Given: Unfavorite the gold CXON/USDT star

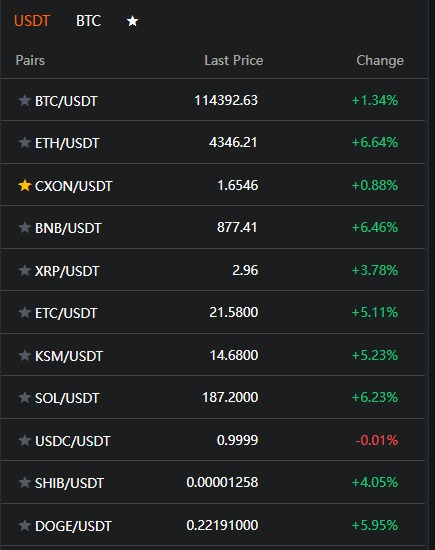Looking at the screenshot, I should tap(25, 185).
